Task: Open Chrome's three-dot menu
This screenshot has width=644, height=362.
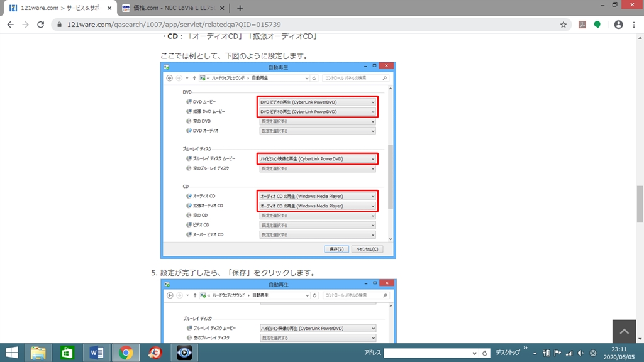Action: point(634,25)
